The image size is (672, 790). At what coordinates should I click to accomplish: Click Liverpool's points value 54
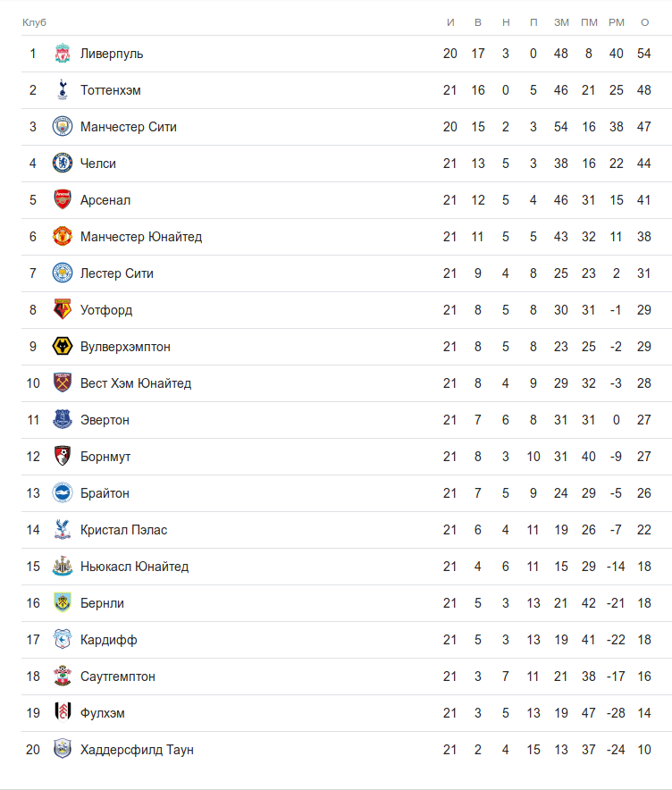point(644,54)
